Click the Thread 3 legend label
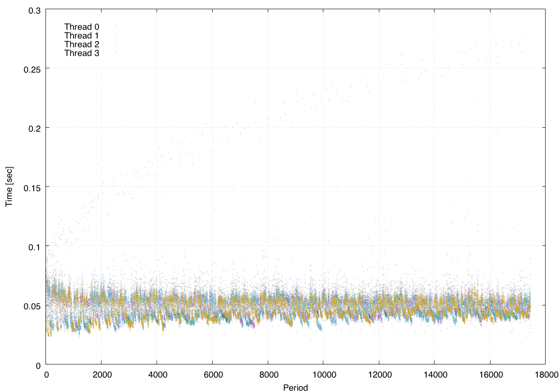 pos(82,53)
